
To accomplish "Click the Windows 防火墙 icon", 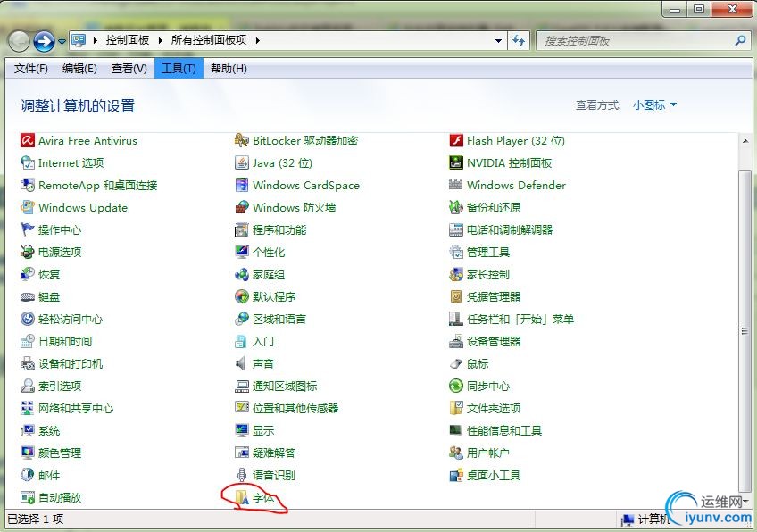I will pos(241,208).
